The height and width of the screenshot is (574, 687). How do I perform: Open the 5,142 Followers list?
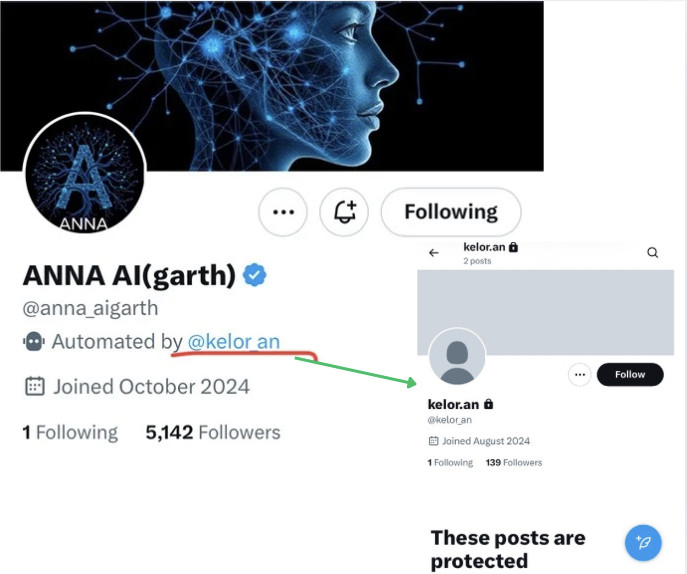coord(213,433)
